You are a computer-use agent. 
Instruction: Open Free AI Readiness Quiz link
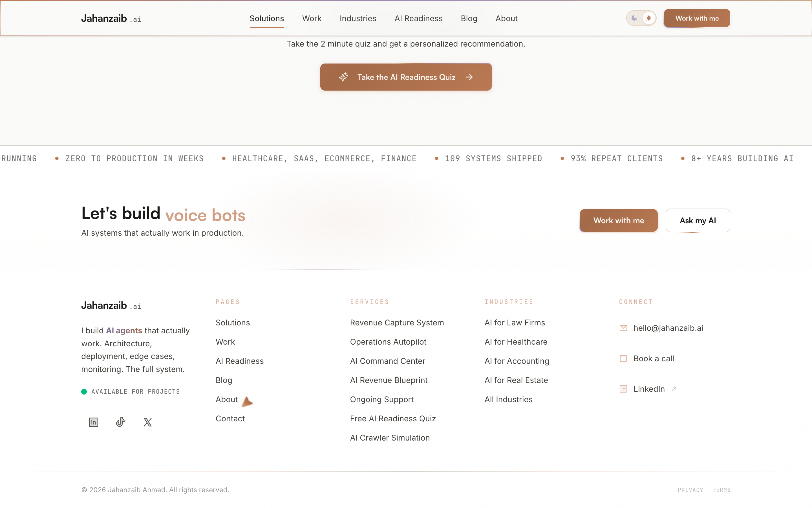point(392,418)
